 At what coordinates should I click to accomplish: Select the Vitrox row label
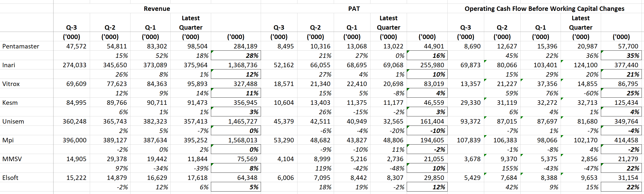11,84
